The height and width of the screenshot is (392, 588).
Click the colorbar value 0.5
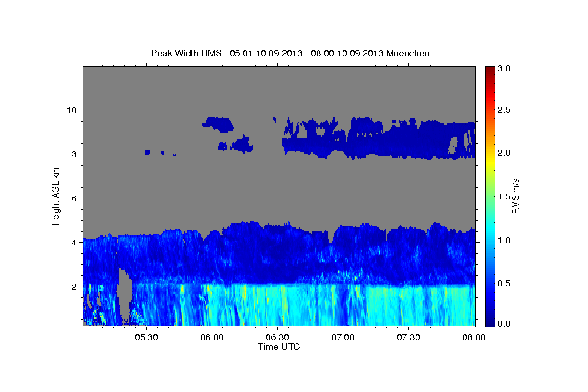[x=504, y=283]
